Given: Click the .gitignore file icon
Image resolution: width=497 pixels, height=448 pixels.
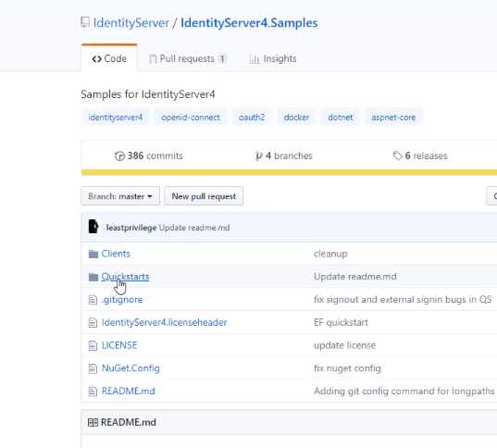Looking at the screenshot, I should (93, 300).
